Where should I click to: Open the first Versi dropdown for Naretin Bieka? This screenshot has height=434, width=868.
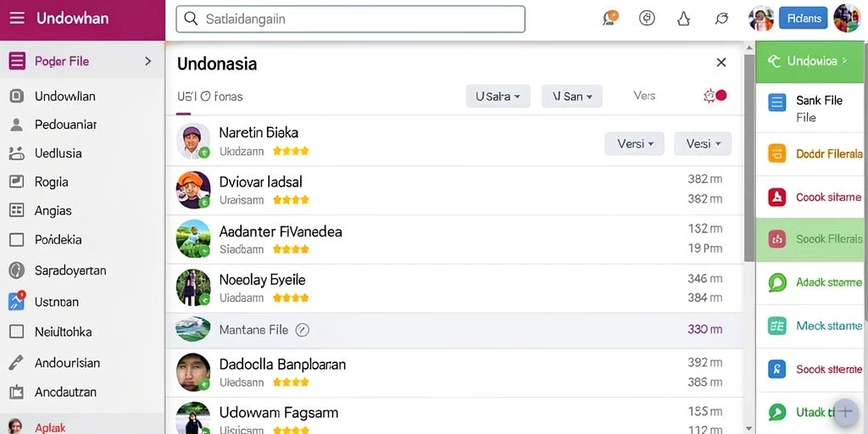coord(634,144)
